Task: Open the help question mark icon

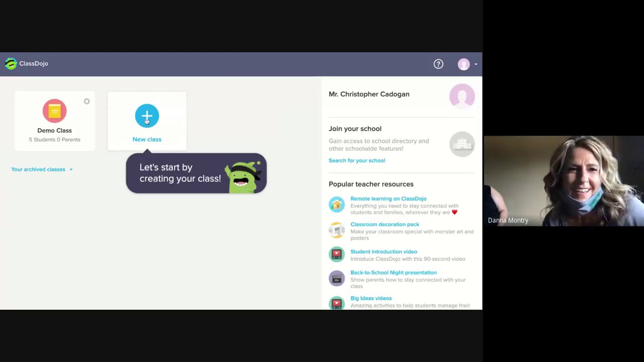Action: [x=438, y=64]
